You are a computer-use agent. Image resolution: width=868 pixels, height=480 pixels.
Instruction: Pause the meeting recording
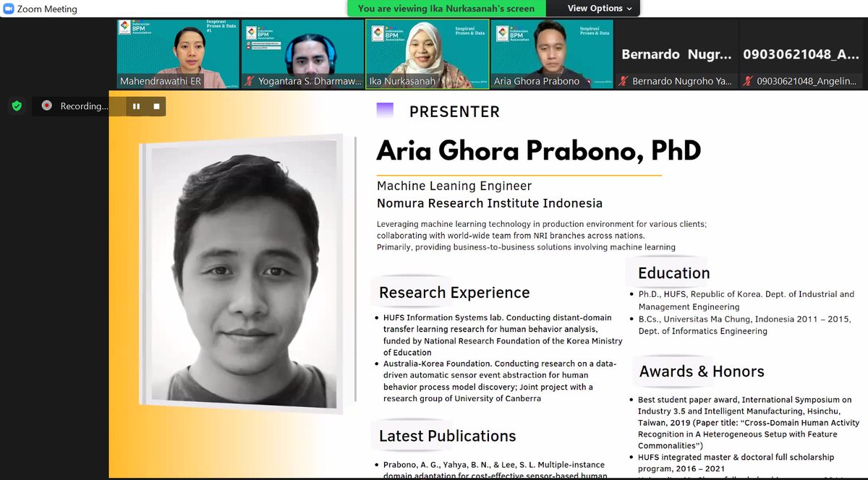click(x=135, y=106)
